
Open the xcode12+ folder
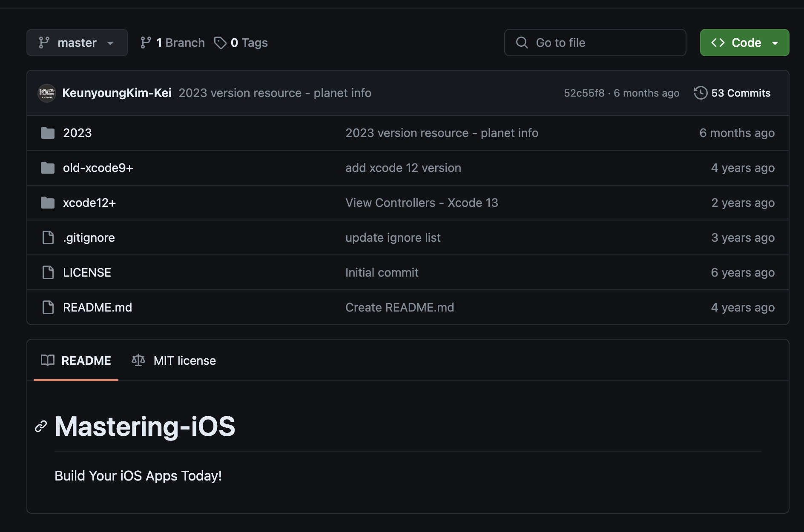[89, 203]
